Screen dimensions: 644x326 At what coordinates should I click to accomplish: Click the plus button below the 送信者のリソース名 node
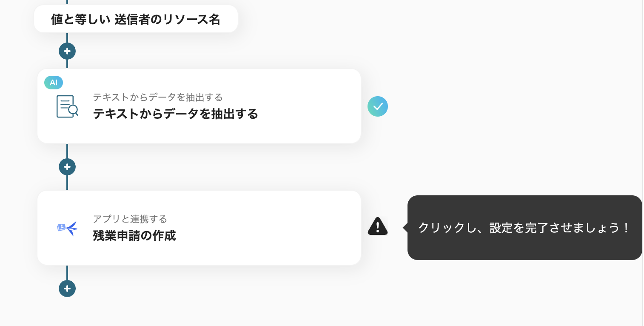tap(67, 51)
